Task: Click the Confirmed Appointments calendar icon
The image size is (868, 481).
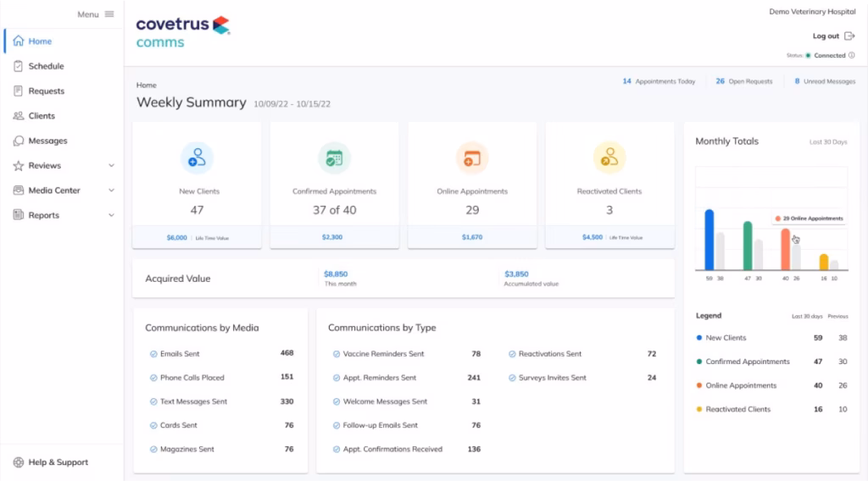Action: pos(334,158)
